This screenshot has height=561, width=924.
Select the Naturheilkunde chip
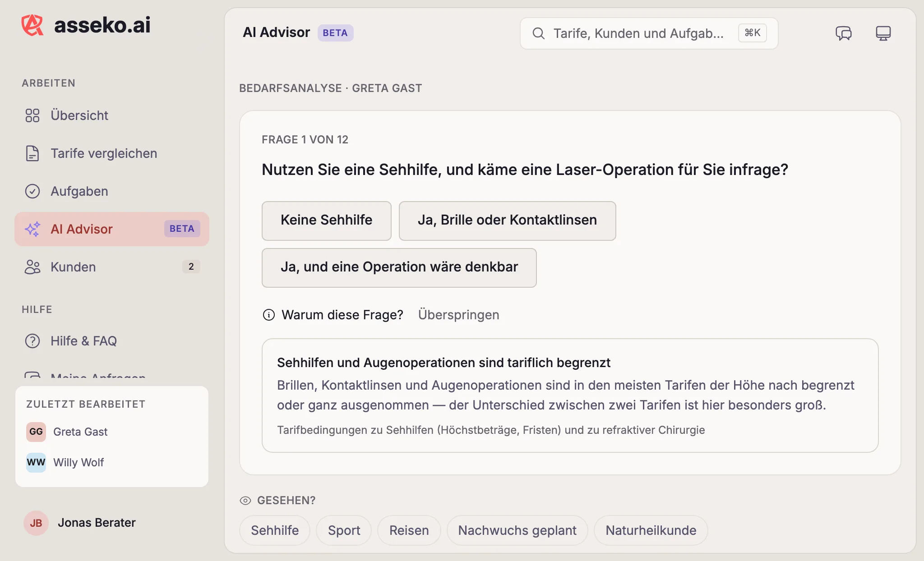pos(651,530)
